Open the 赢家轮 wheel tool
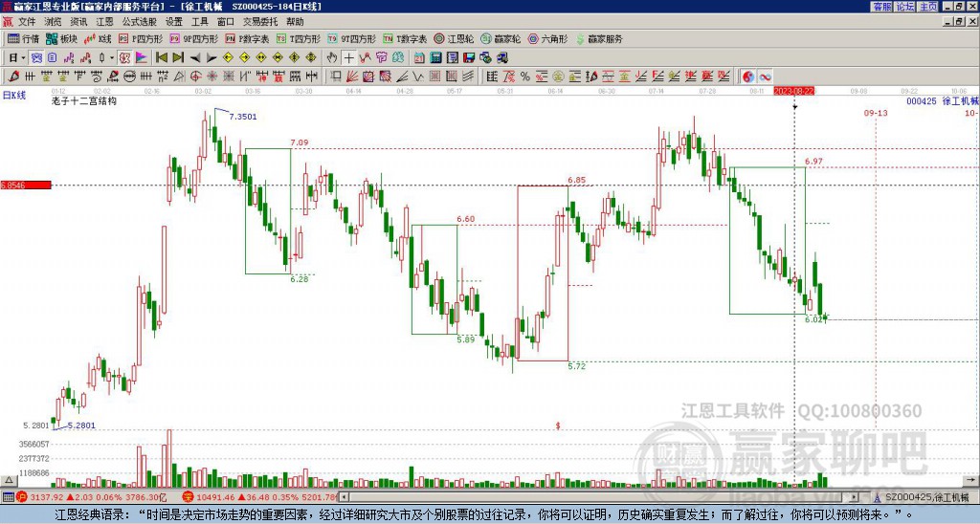Viewport: 980px width, 524px height. click(501, 38)
